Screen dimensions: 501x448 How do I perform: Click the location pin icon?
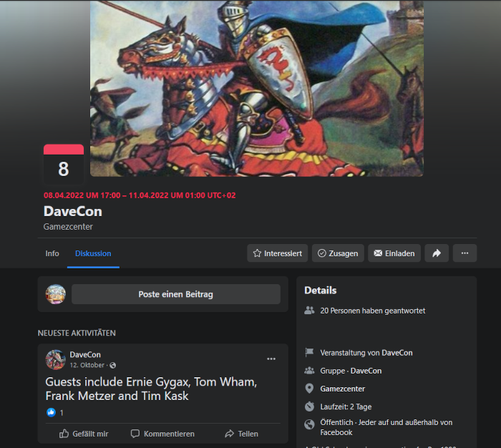point(309,389)
